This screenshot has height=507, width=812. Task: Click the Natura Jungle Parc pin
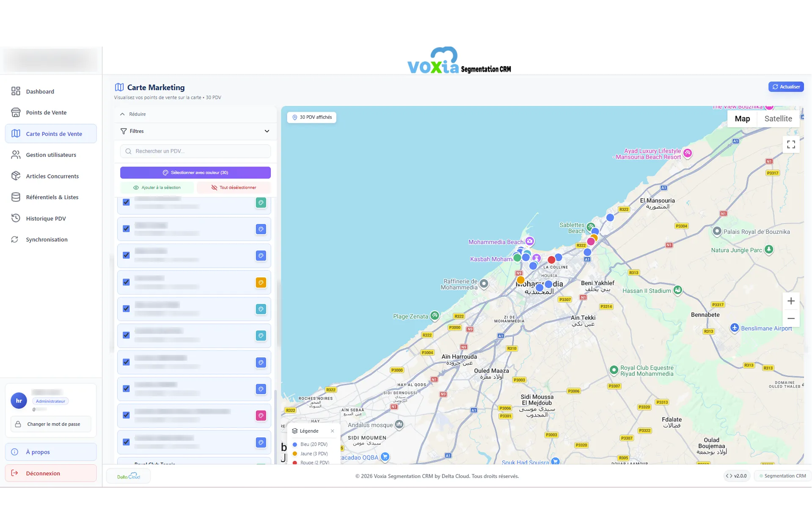[769, 249]
